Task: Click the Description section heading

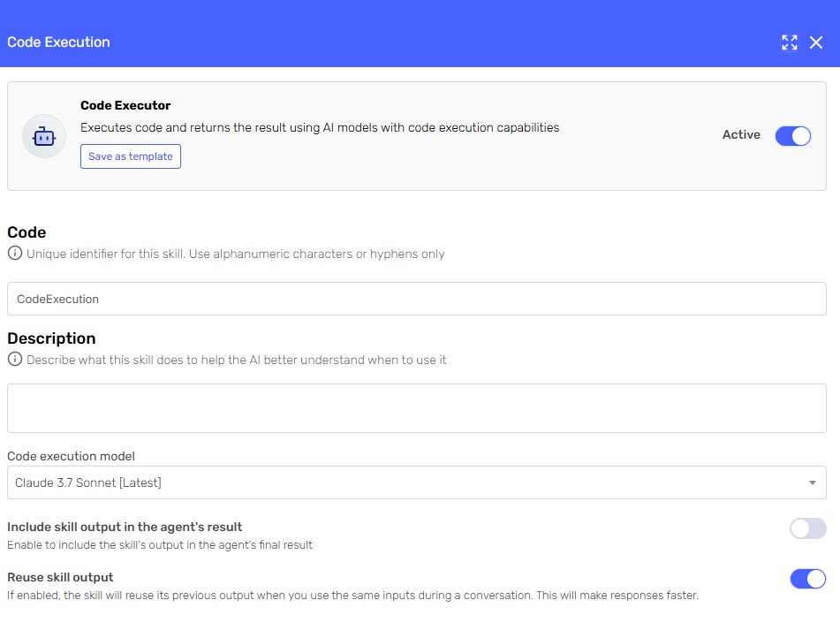Action: coord(51,338)
